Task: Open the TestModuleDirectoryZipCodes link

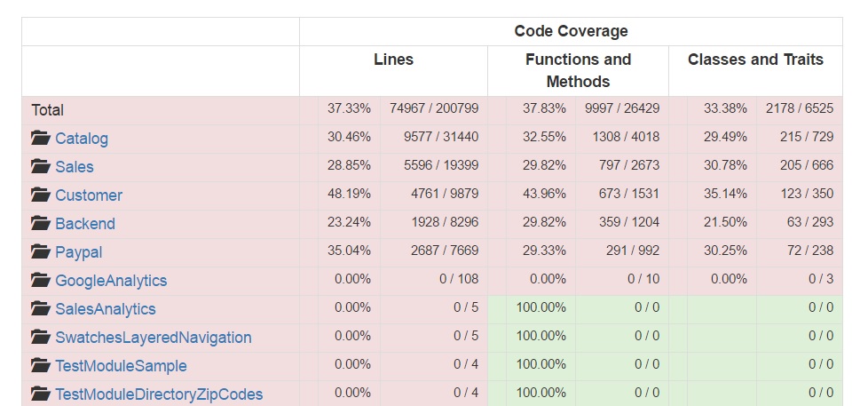Action: coord(159,394)
